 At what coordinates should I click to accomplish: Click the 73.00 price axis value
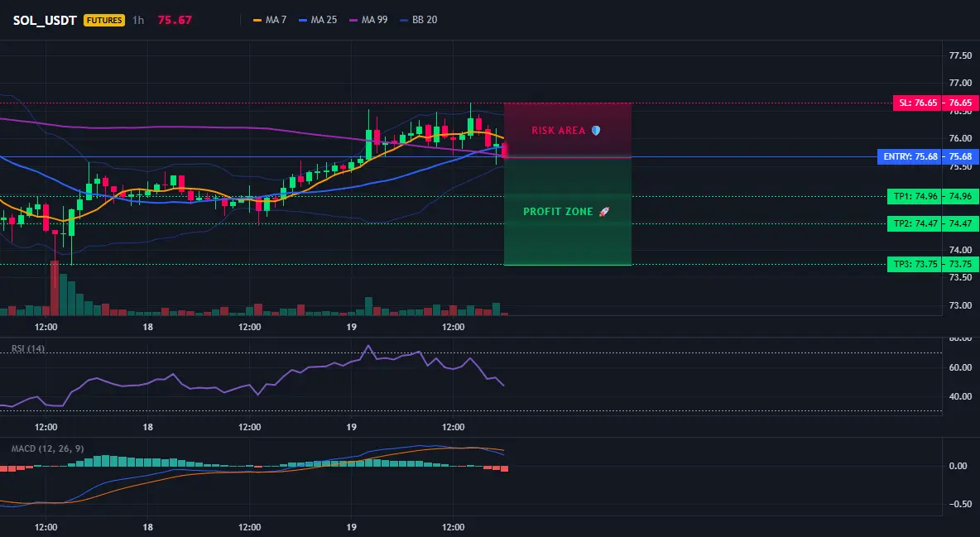click(x=960, y=305)
